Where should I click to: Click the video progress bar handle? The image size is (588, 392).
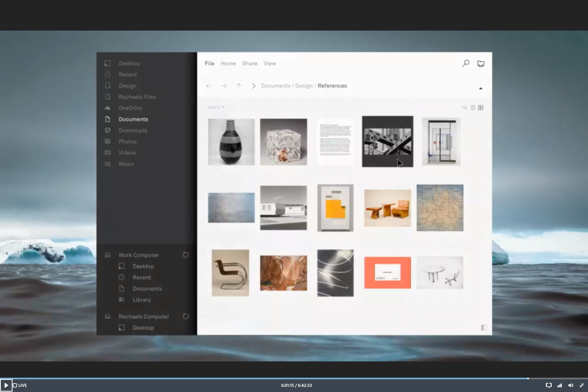tap(528, 378)
